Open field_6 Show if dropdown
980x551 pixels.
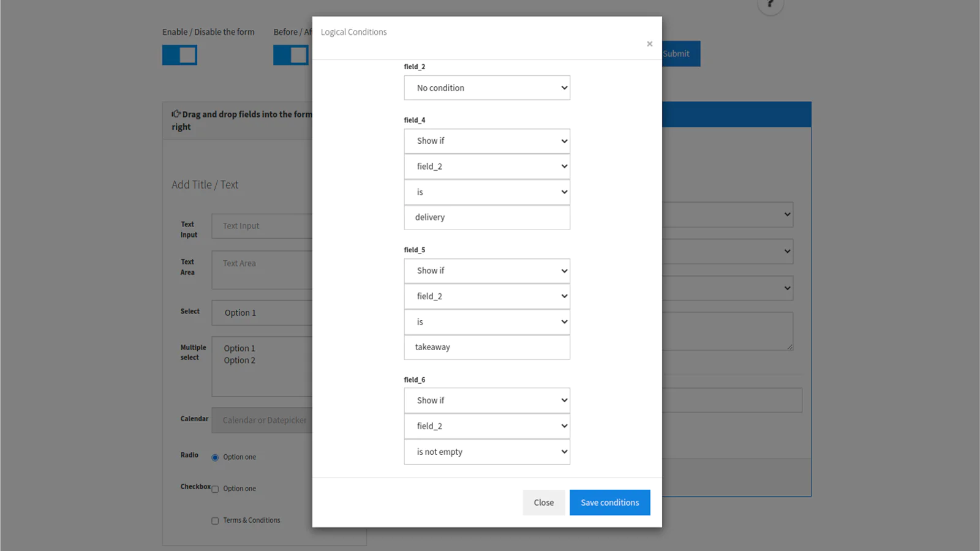click(487, 400)
